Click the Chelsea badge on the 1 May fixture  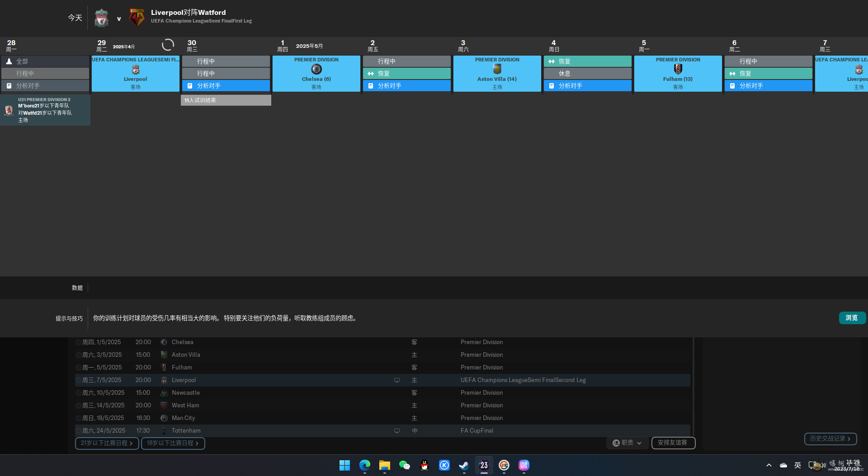pyautogui.click(x=316, y=69)
